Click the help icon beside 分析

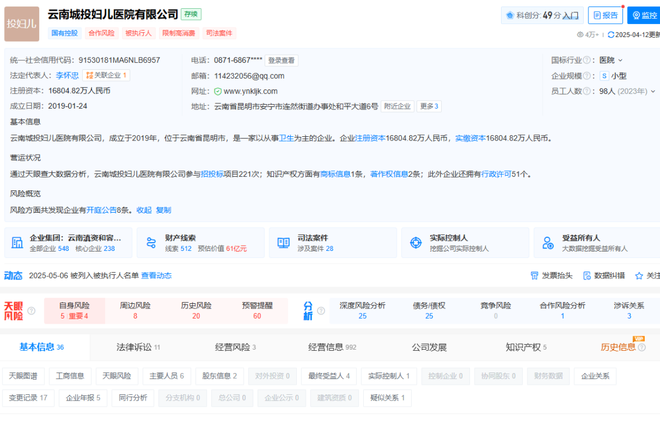321,311
